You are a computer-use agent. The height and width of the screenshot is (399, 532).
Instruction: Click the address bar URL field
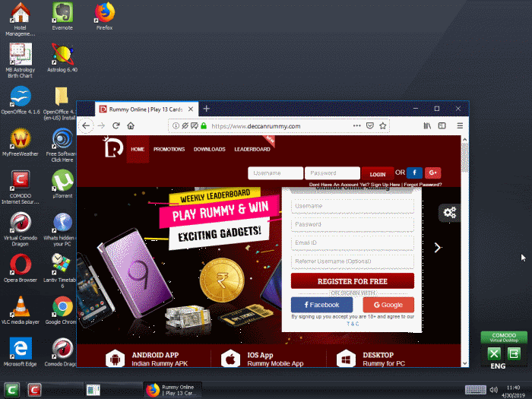[278, 126]
